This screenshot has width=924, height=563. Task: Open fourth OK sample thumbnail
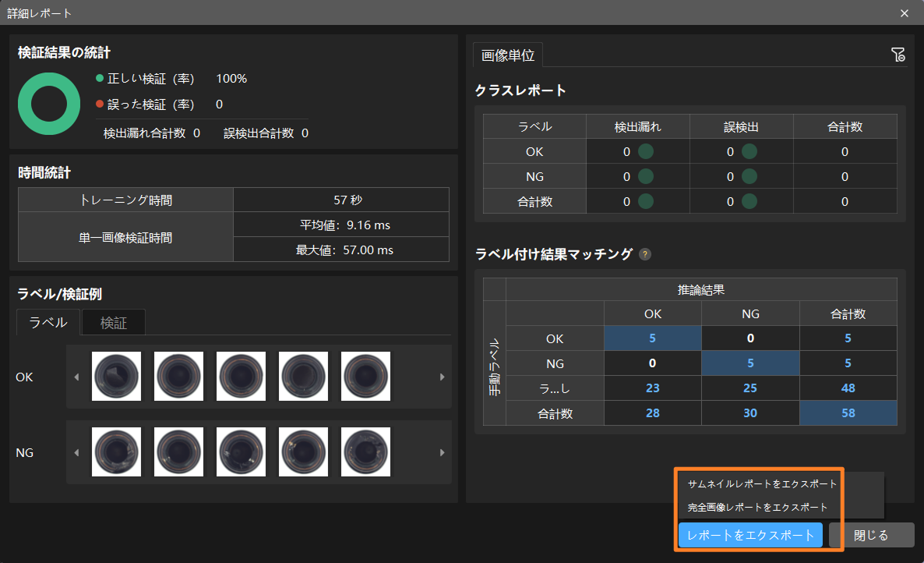coord(304,376)
